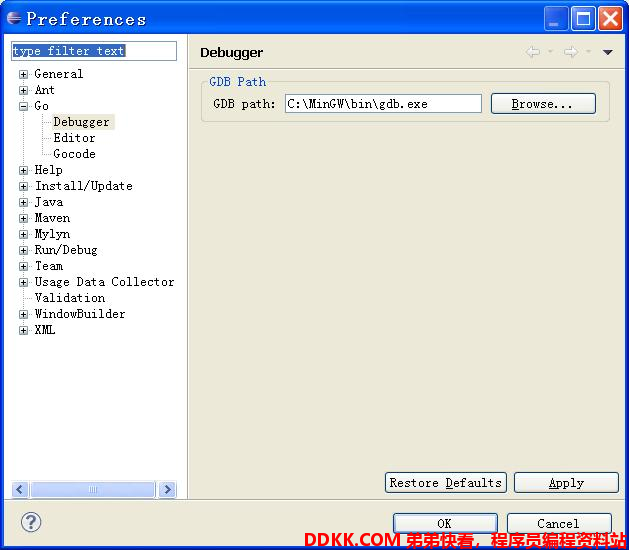Select the Gocode item under Go
Image resolution: width=629 pixels, height=550 pixels.
pyautogui.click(x=75, y=154)
